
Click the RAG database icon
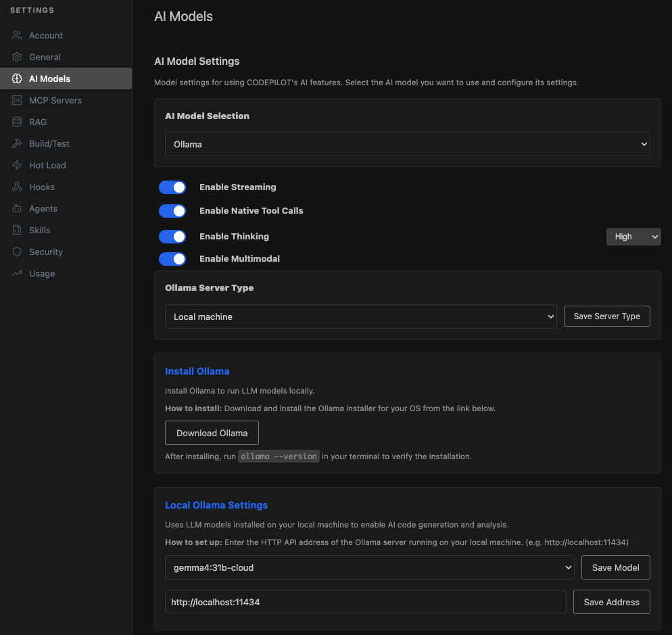17,122
